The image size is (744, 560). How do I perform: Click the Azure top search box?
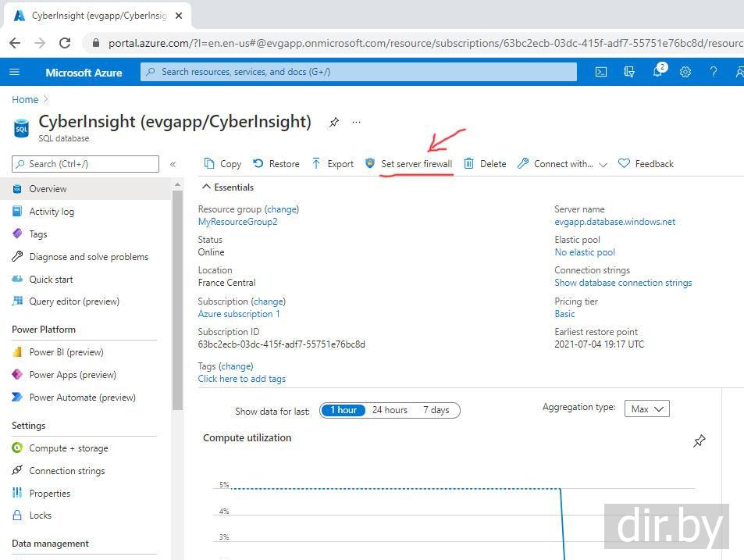tap(359, 72)
